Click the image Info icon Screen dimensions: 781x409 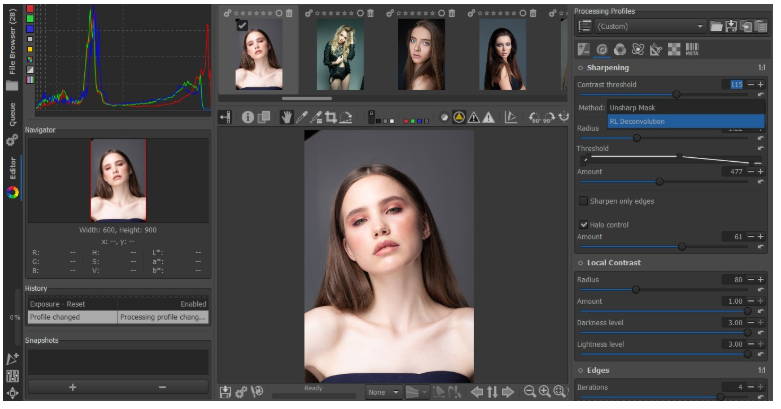click(247, 117)
